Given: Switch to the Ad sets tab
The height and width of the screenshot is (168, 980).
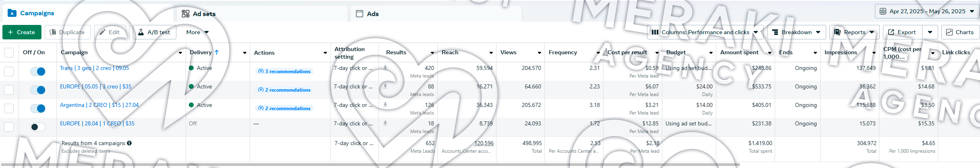Looking at the screenshot, I should click(x=262, y=14).
